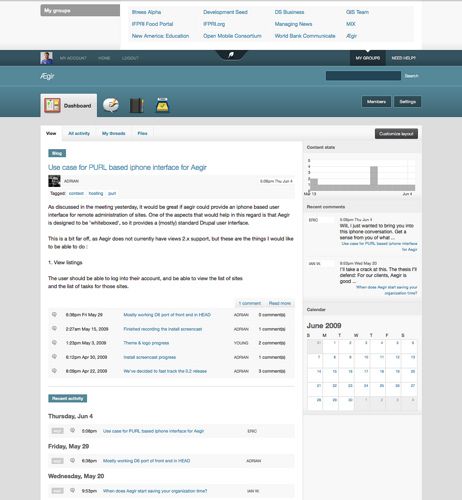462x500 pixels.
Task: Click bubble icon in Wednesday May 20 activity row
Action: coord(72,491)
